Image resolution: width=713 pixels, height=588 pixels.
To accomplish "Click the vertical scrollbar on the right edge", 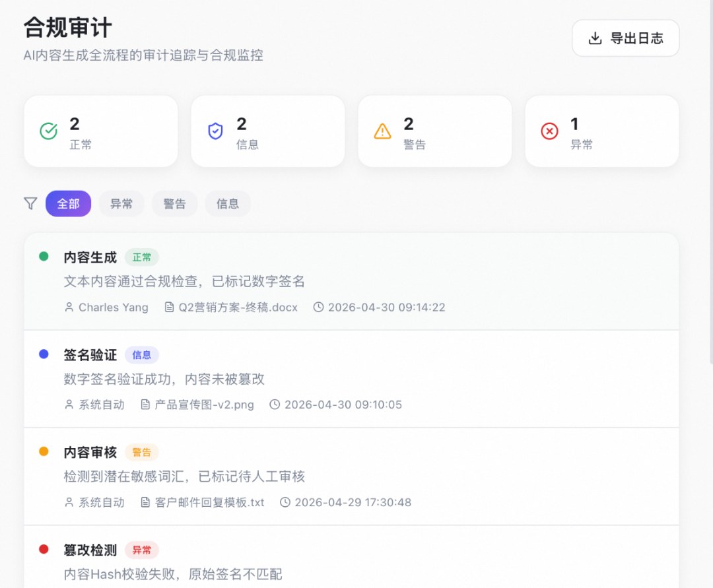I will click(711, 181).
